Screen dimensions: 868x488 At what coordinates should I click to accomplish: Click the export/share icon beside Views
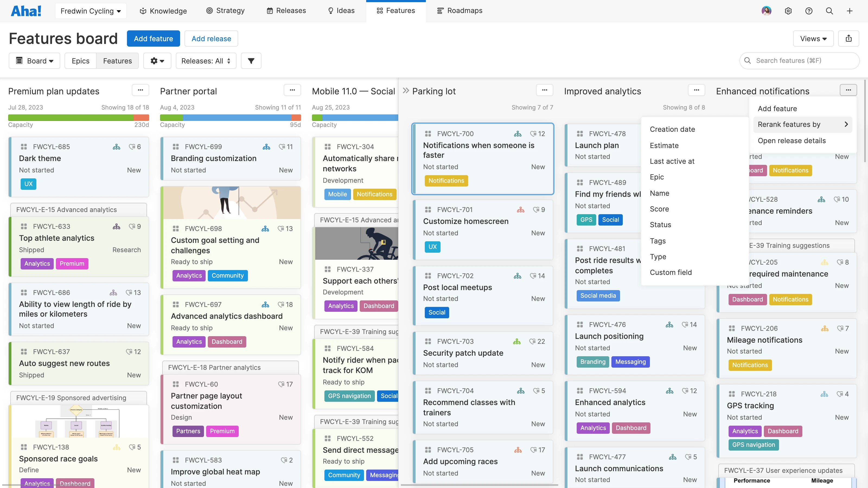(x=849, y=38)
